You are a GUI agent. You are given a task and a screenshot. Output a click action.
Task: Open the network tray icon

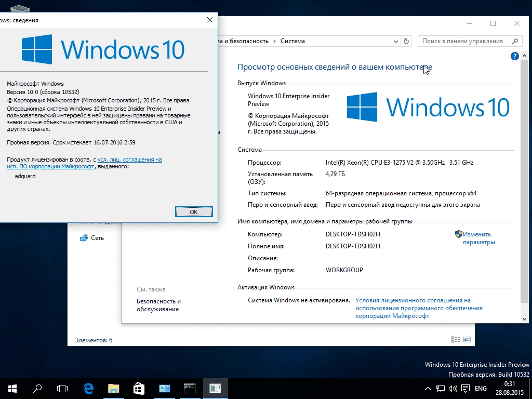coord(441,389)
